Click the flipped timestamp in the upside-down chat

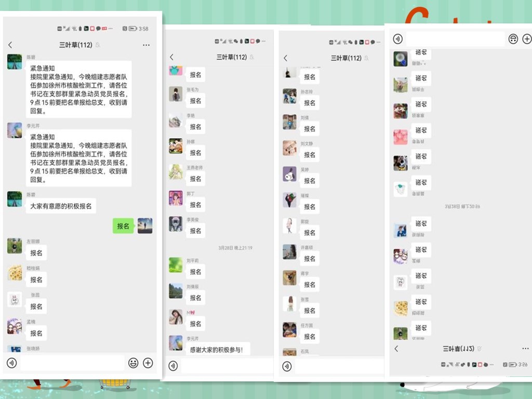tap(462, 206)
